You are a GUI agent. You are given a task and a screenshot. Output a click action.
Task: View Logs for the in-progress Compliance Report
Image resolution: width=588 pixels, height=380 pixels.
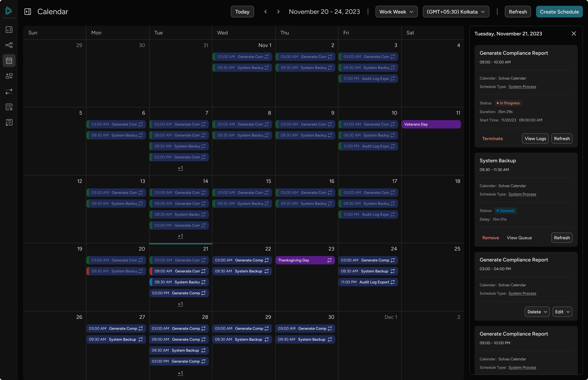535,138
